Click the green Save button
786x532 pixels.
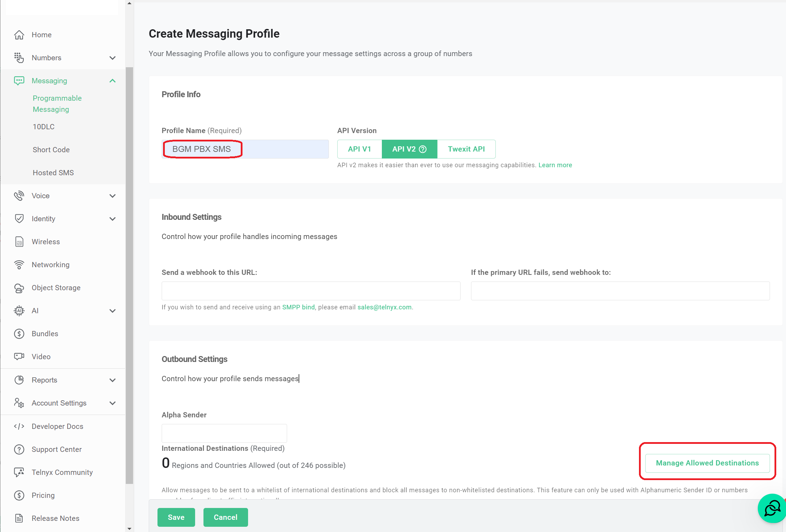coord(176,517)
